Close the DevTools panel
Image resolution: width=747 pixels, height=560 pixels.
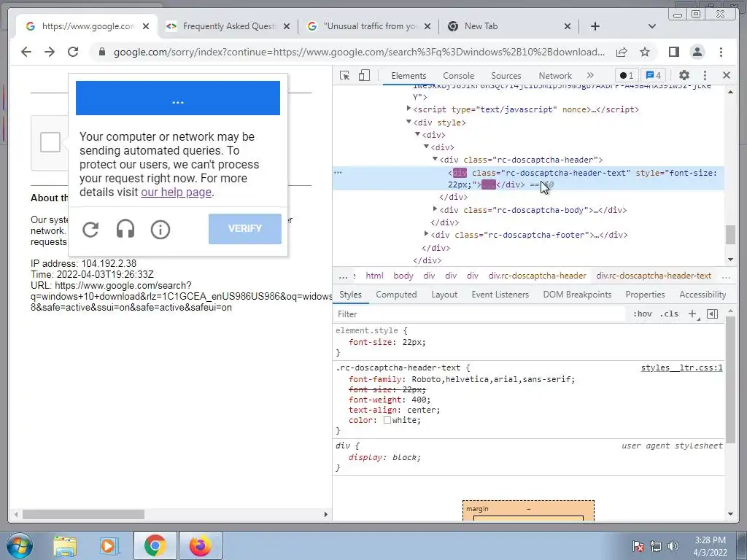point(727,75)
